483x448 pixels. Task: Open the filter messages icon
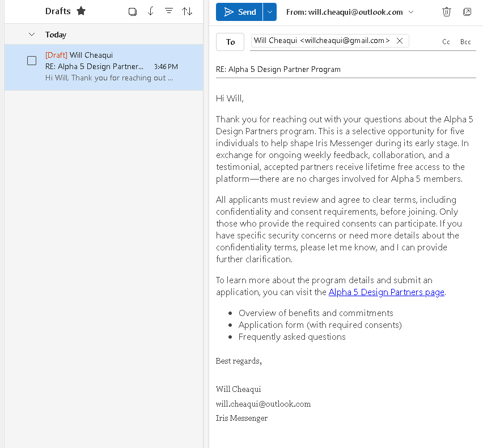point(168,11)
